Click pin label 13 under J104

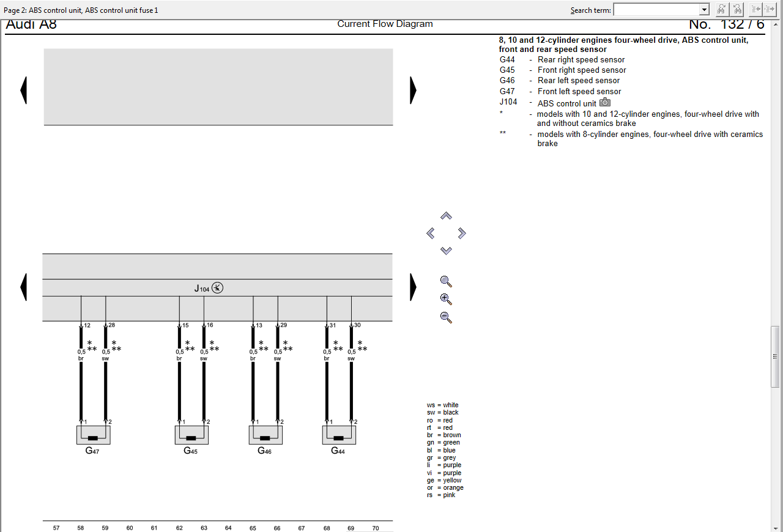tap(259, 325)
